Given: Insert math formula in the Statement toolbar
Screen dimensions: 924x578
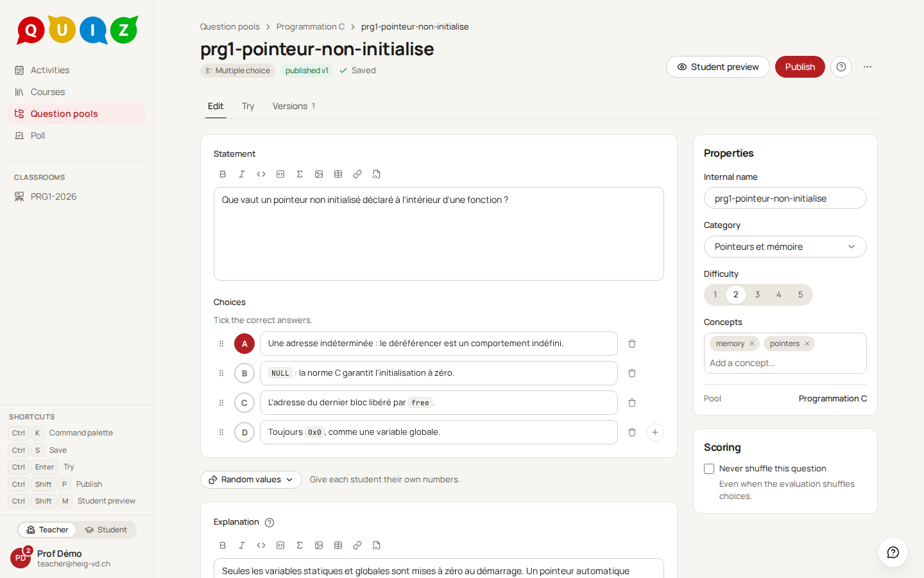Looking at the screenshot, I should [x=300, y=174].
